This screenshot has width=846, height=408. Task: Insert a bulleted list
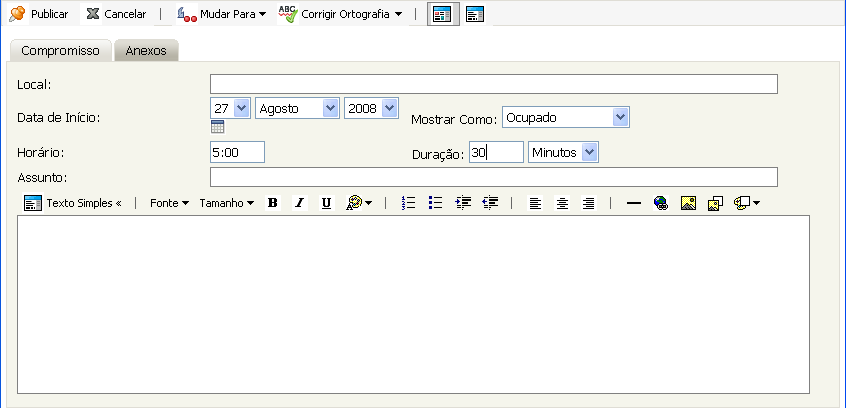[x=435, y=203]
